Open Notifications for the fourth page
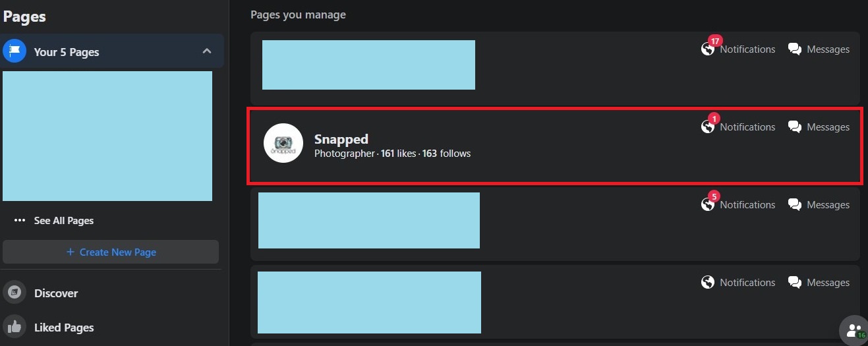The width and height of the screenshot is (868, 346). 739,283
